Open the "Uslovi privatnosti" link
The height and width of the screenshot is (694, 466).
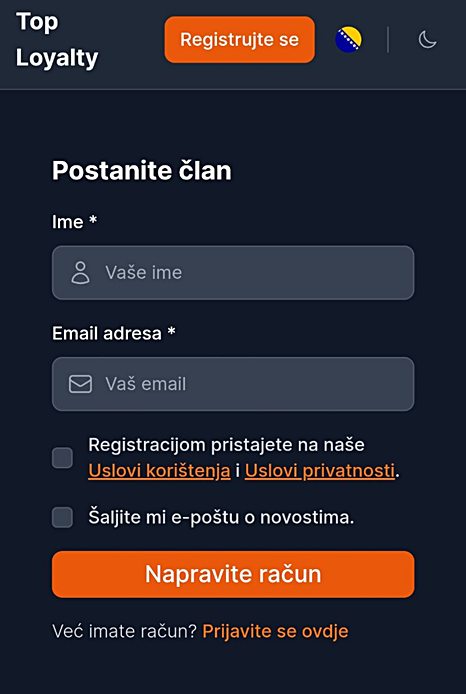(320, 471)
